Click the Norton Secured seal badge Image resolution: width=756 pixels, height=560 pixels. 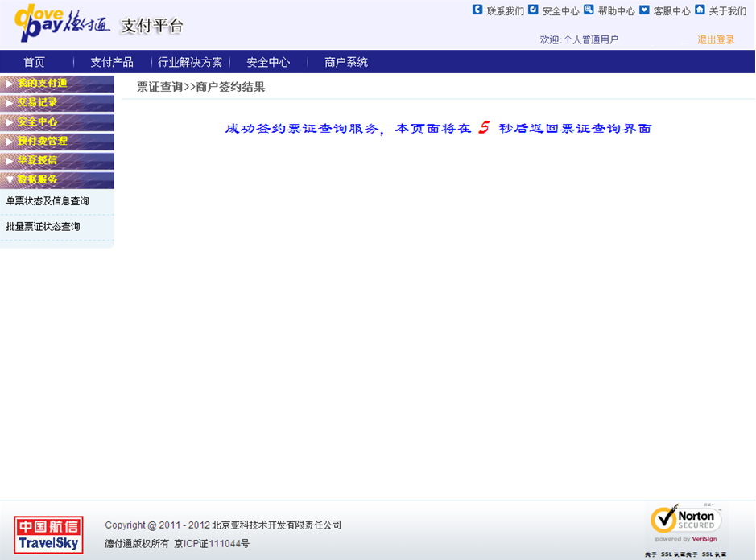pos(684,523)
